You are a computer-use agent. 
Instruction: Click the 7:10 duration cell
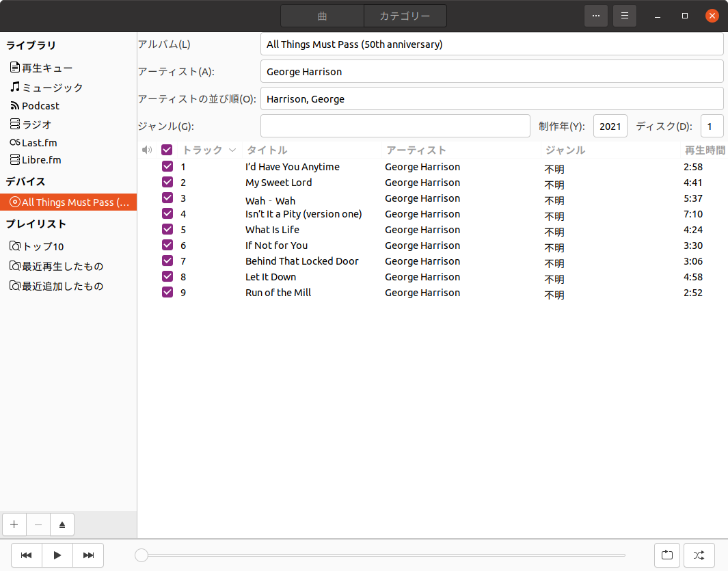point(692,214)
